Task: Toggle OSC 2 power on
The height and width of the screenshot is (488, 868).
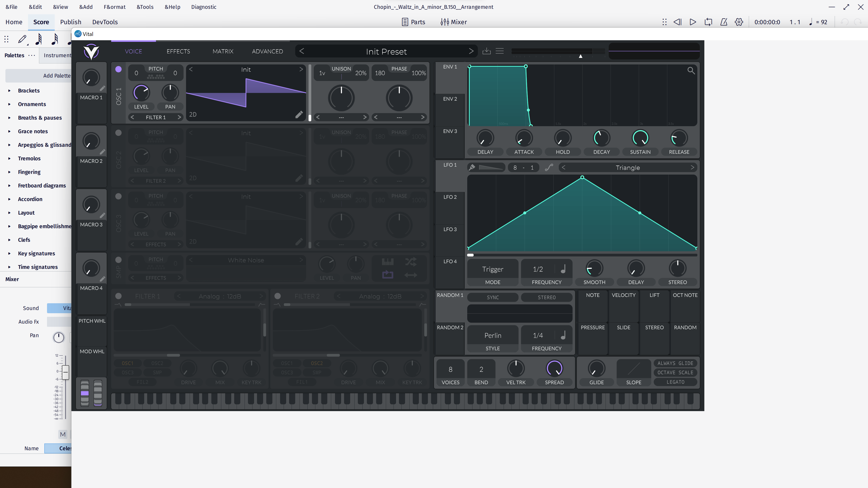Action: (x=118, y=133)
